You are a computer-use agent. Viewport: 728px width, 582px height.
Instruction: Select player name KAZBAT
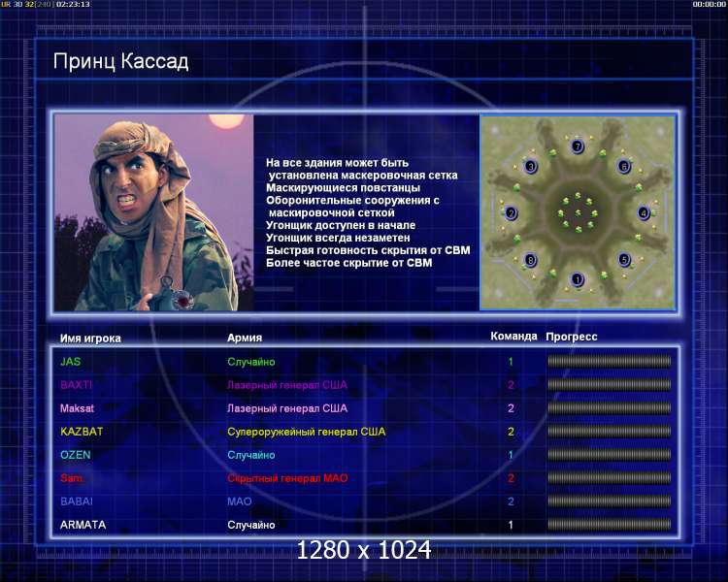(82, 432)
